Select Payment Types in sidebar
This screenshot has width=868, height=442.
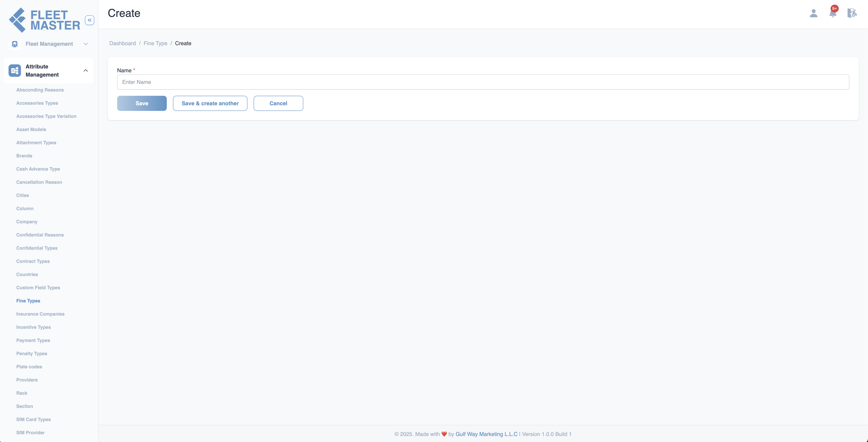[33, 340]
